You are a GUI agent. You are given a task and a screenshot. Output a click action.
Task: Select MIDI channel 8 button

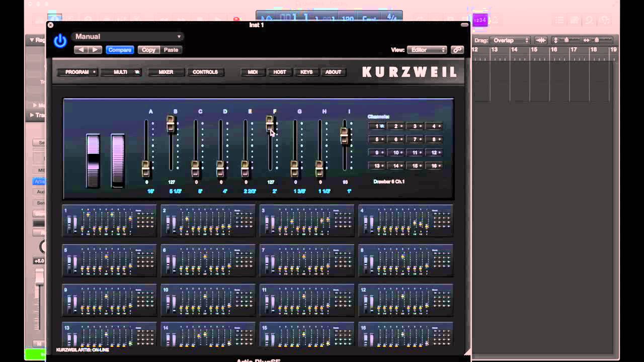click(x=435, y=139)
